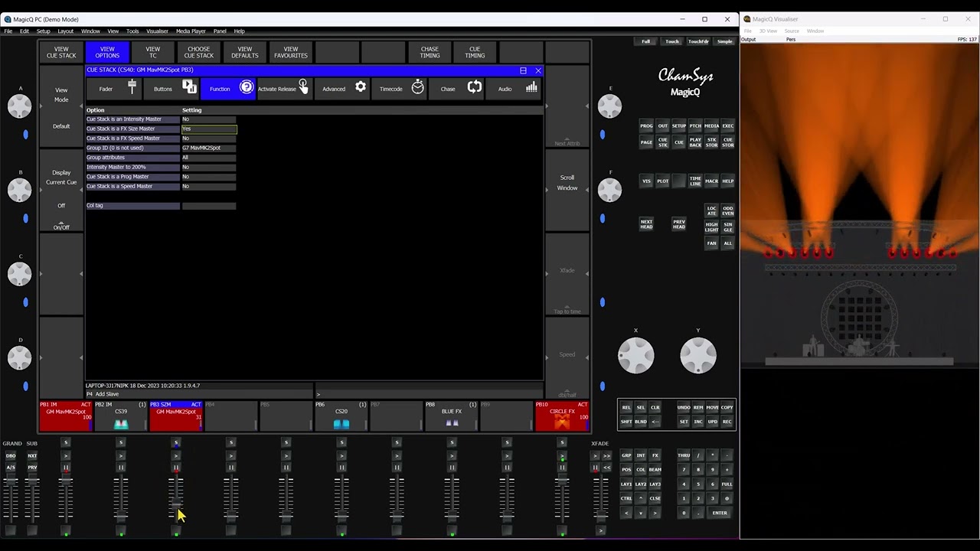Change the Group ID G7 MavMK2Spot setting
This screenshot has height=551, width=980.
click(208, 148)
